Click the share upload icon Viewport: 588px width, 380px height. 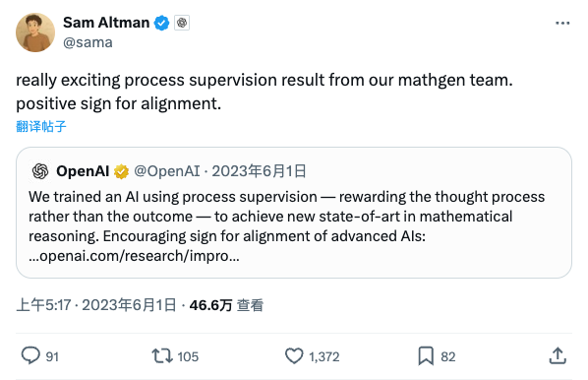[558, 355]
